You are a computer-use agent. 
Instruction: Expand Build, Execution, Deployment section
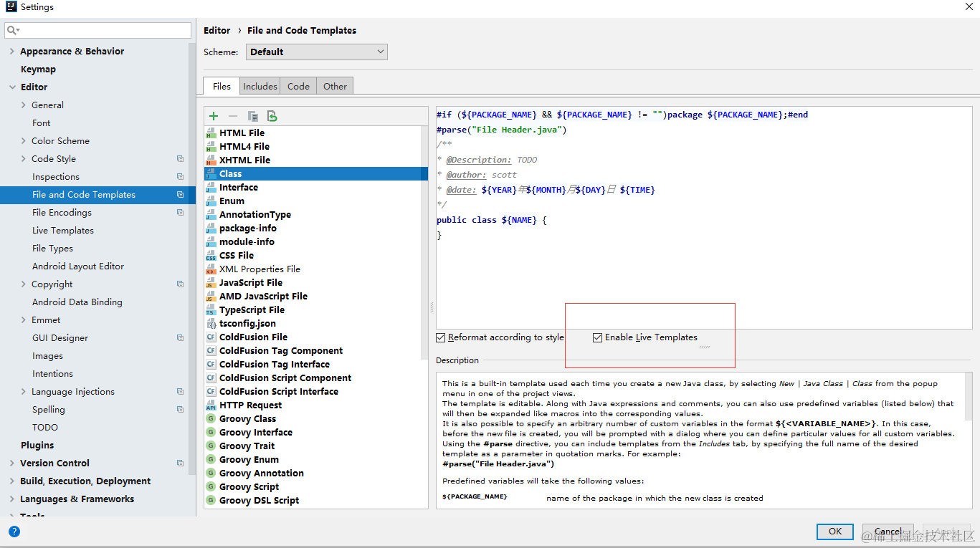tap(12, 481)
